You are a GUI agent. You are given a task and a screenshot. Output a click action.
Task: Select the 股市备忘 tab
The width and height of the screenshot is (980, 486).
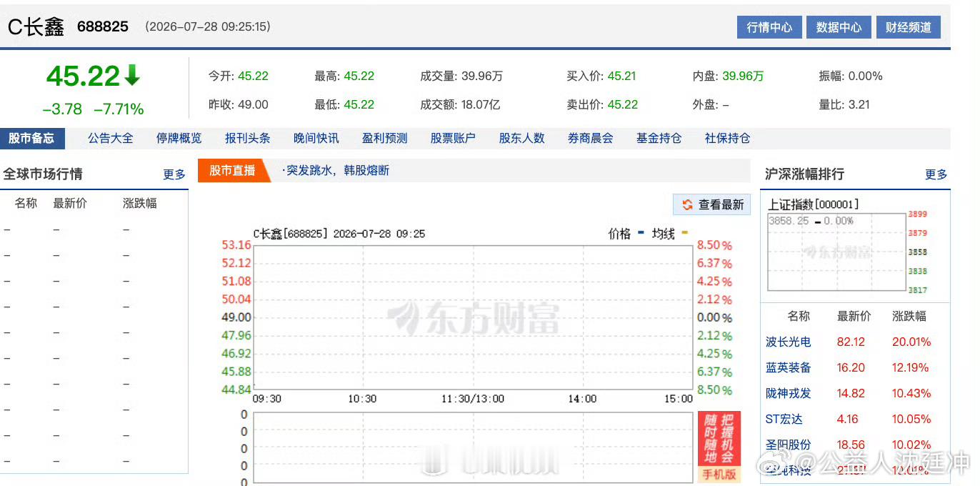(x=32, y=138)
